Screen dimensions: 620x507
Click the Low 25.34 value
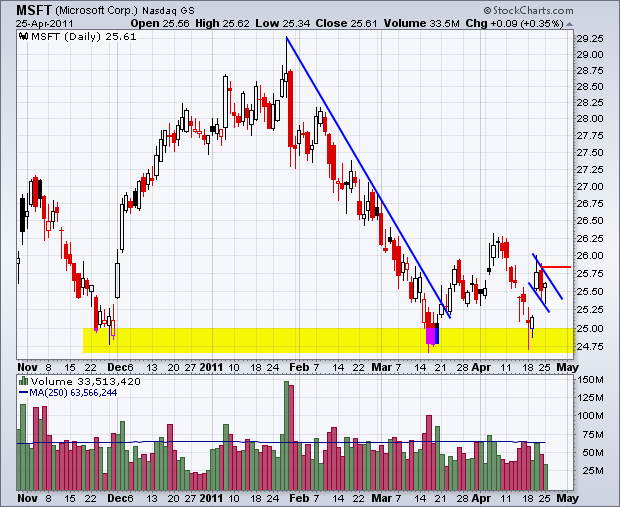(x=283, y=24)
